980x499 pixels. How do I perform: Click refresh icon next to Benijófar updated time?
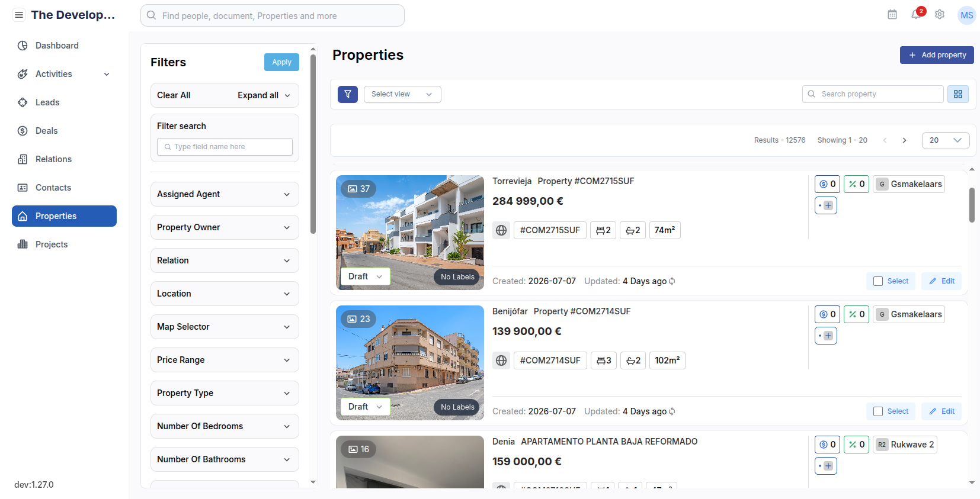(672, 411)
